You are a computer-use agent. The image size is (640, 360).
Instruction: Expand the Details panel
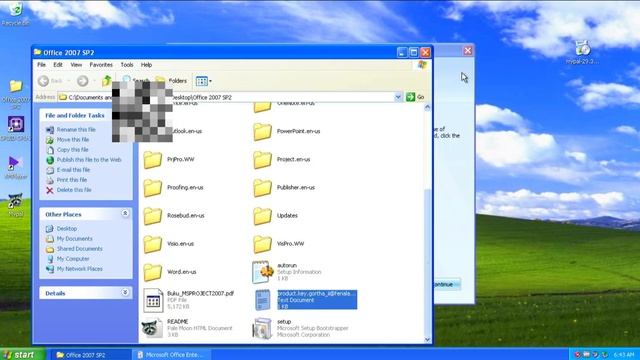coord(125,293)
